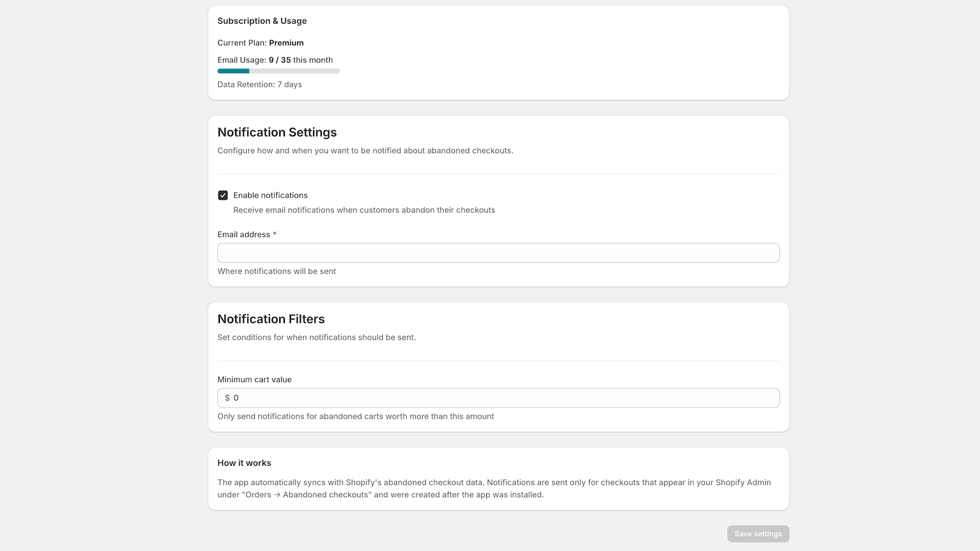Click 'Where notifications will be sent' help text
Image resolution: width=980 pixels, height=551 pixels.
point(276,271)
